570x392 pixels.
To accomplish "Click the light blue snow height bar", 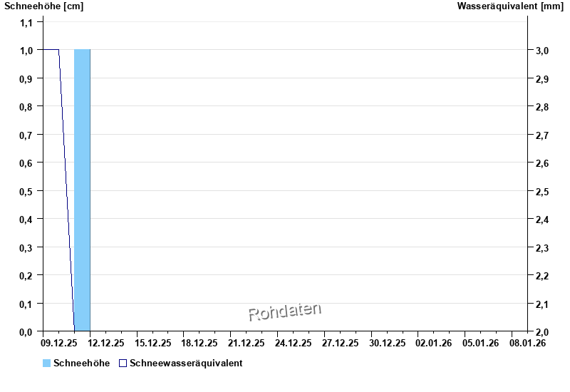I will click(82, 190).
